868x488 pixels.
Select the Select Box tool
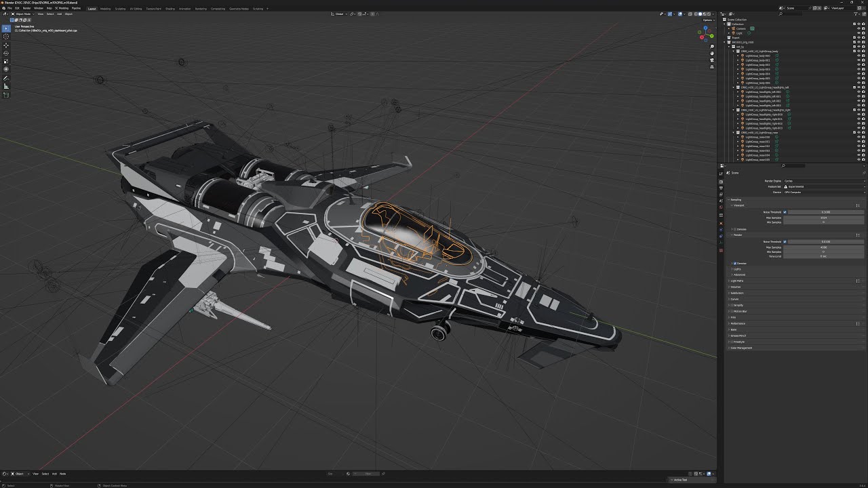(7, 28)
